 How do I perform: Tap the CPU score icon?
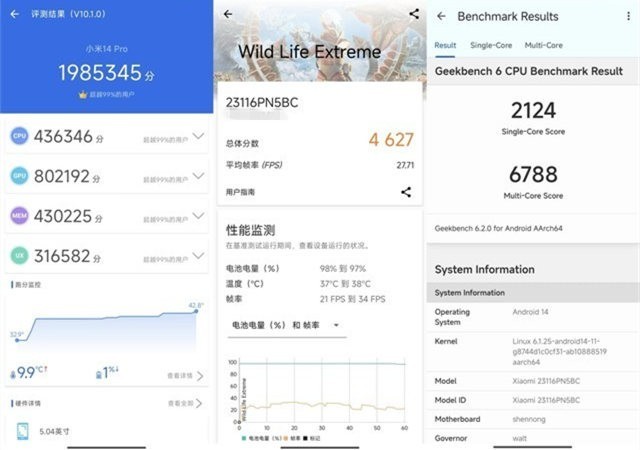pyautogui.click(x=19, y=136)
